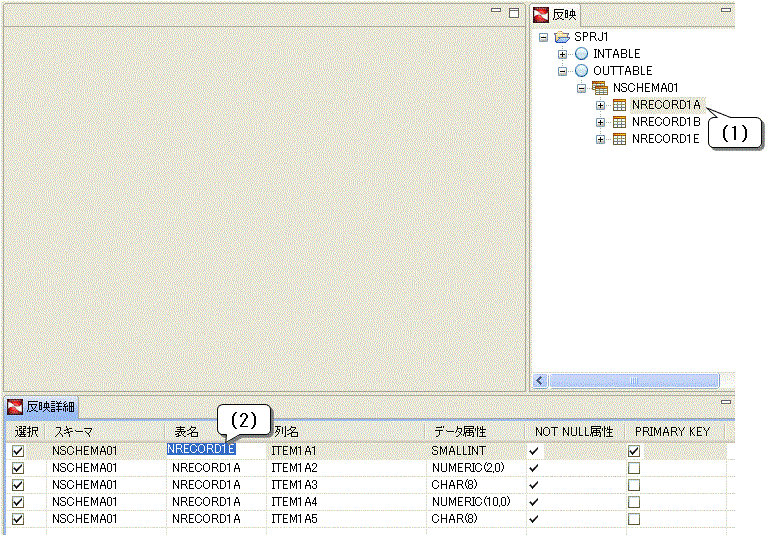Click the NSCHEMA01 schema icon in tree
768x537 pixels.
click(600, 88)
